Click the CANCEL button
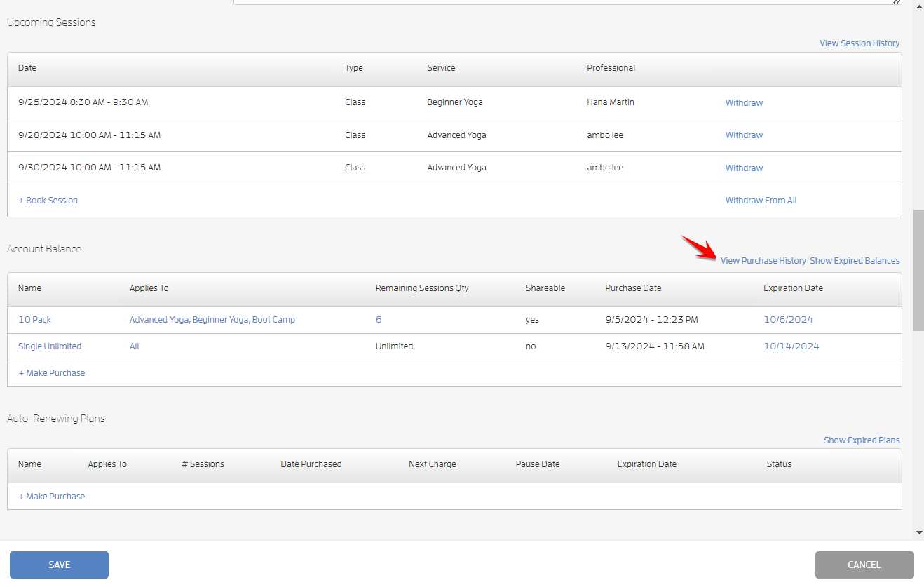 pyautogui.click(x=864, y=565)
